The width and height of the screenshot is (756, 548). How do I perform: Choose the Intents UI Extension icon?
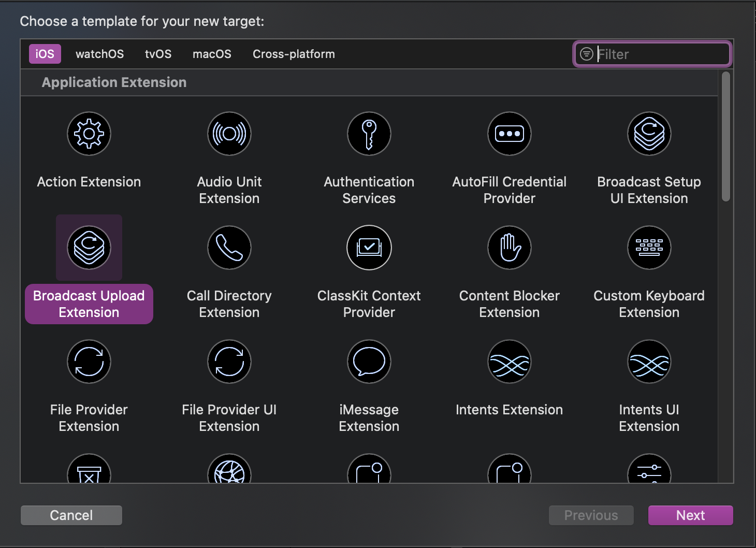point(649,362)
